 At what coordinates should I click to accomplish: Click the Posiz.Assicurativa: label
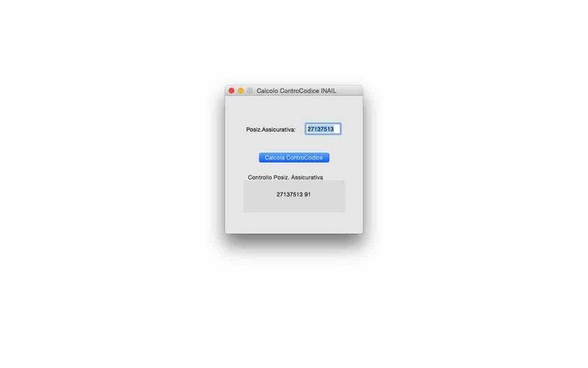270,130
